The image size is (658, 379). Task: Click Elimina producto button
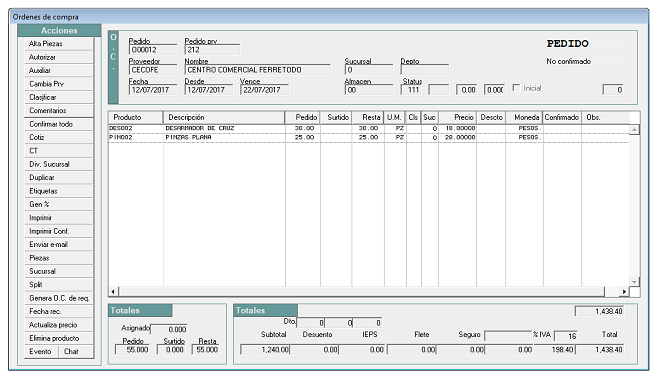tap(59, 338)
